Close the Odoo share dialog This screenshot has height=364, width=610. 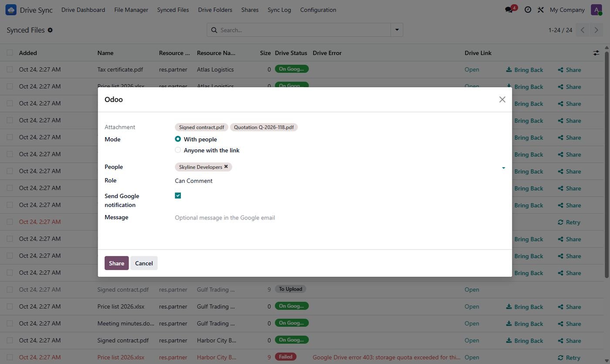(502, 99)
